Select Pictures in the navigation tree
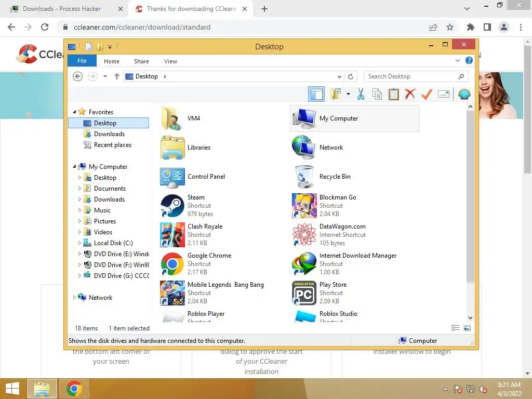532x399 pixels. coord(105,221)
